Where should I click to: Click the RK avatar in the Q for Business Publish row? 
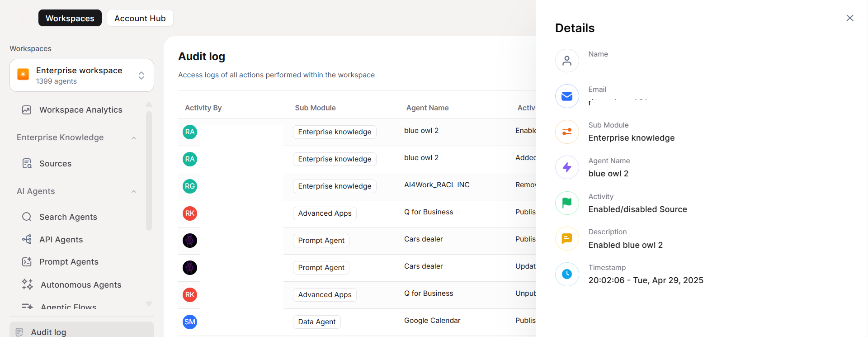pos(190,213)
